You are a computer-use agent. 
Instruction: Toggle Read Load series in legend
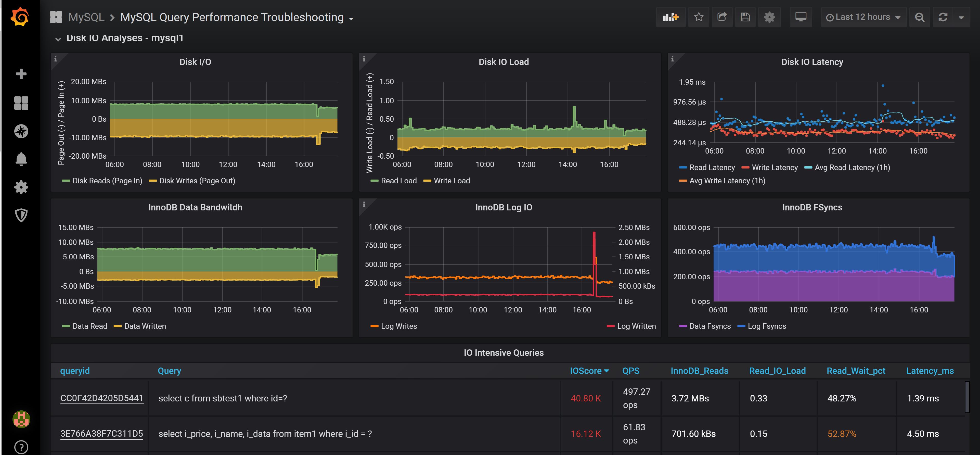point(398,181)
